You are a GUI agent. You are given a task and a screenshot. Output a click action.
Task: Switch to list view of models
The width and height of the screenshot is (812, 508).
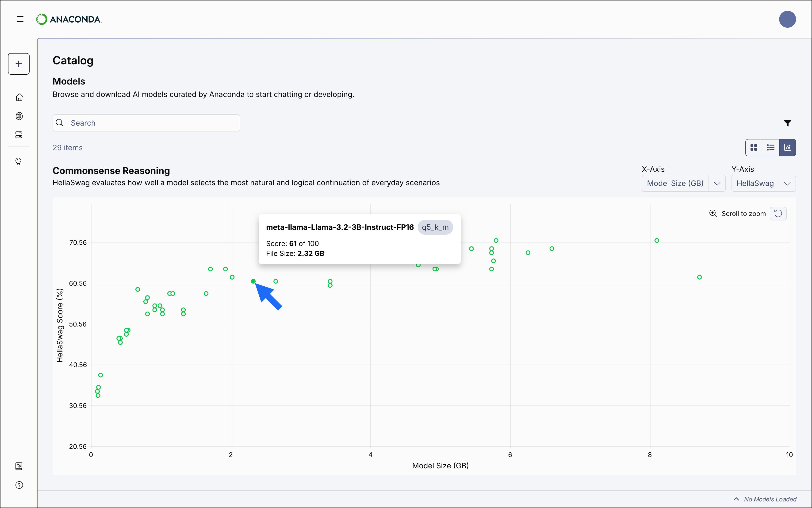[770, 147]
